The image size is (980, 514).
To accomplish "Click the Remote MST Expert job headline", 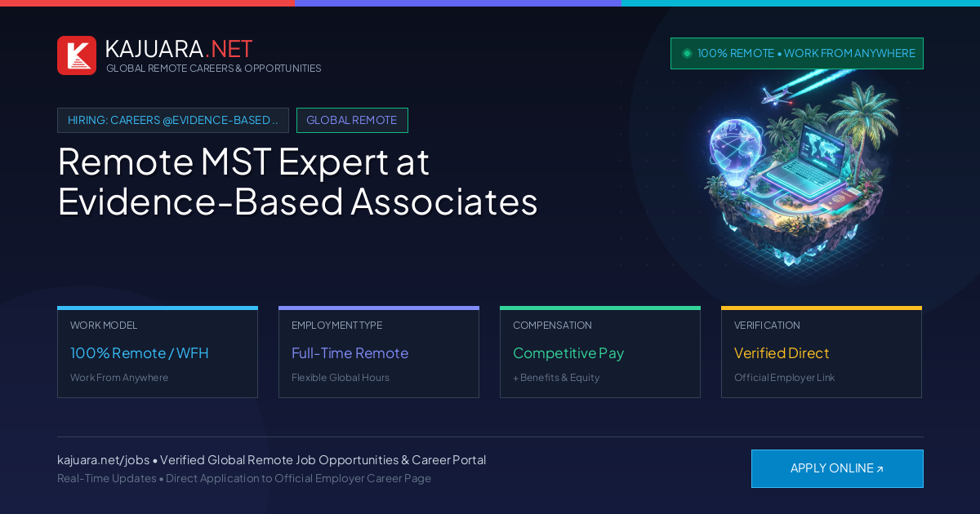I will pos(298,181).
